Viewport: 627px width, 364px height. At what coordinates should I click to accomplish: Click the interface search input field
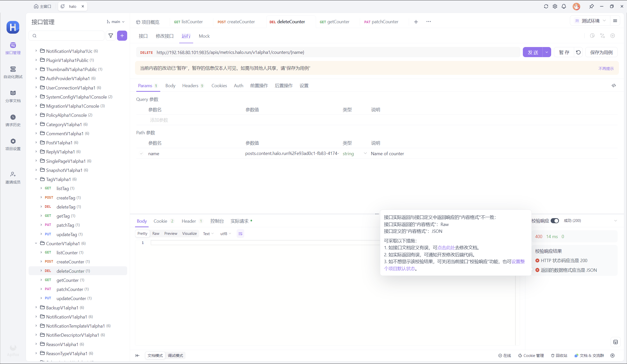point(68,36)
